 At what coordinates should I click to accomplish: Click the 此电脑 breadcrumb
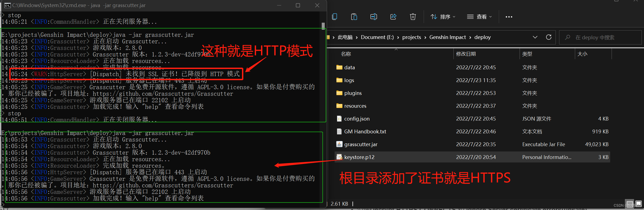(x=345, y=37)
